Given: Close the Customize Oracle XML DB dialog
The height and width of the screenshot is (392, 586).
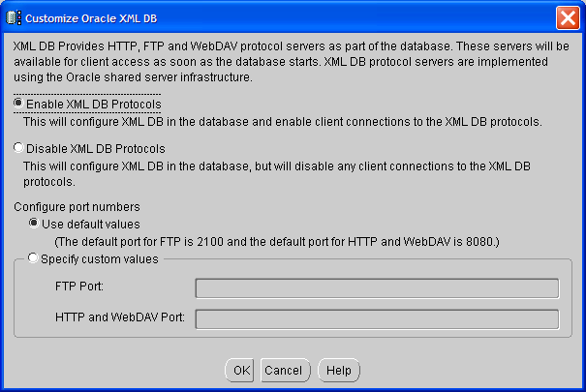Looking at the screenshot, I should (568, 16).
